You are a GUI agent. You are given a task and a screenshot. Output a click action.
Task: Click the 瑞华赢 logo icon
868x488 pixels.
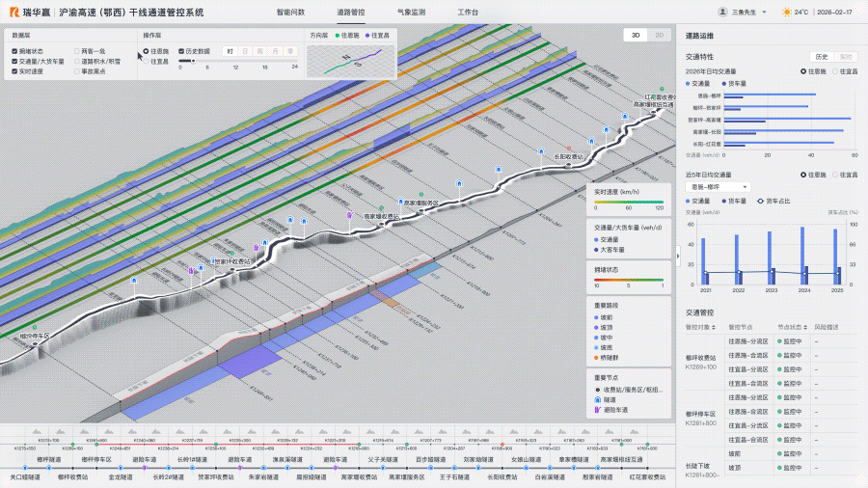[x=14, y=12]
